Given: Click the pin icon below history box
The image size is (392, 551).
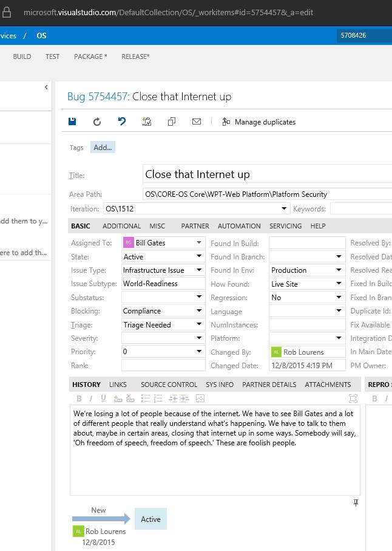Looking at the screenshot, I should pos(356,503).
